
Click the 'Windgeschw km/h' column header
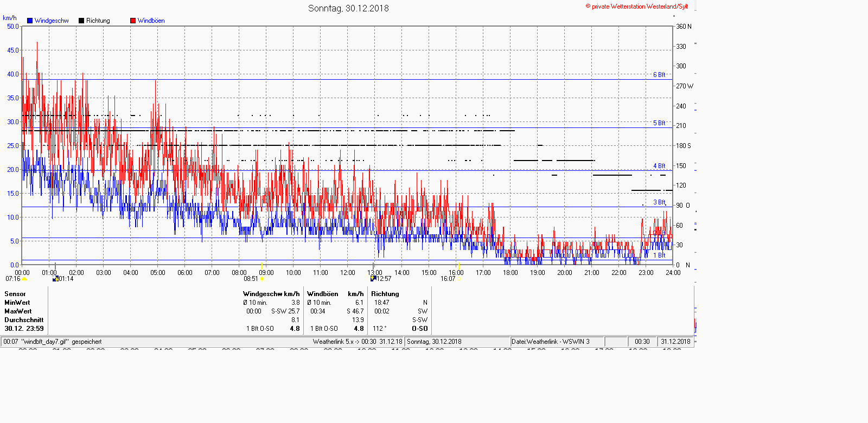pos(271,294)
